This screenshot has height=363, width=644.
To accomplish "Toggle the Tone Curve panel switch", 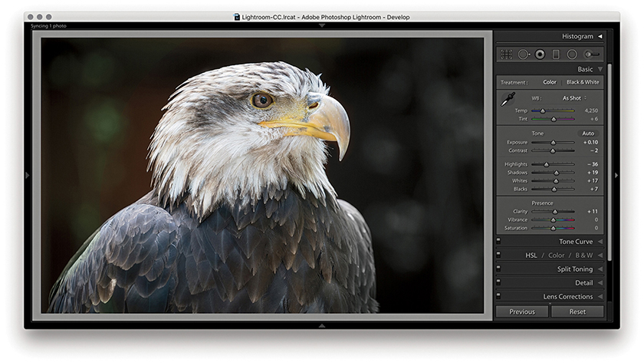I will point(498,241).
